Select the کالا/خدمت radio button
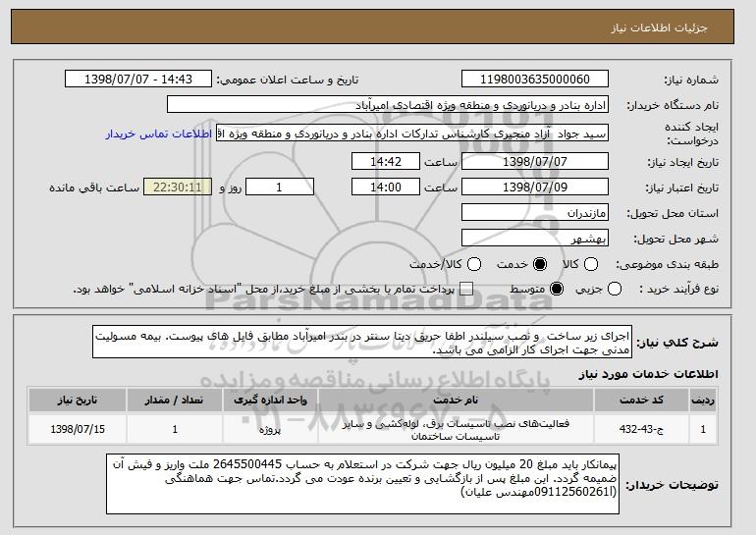 click(x=474, y=264)
